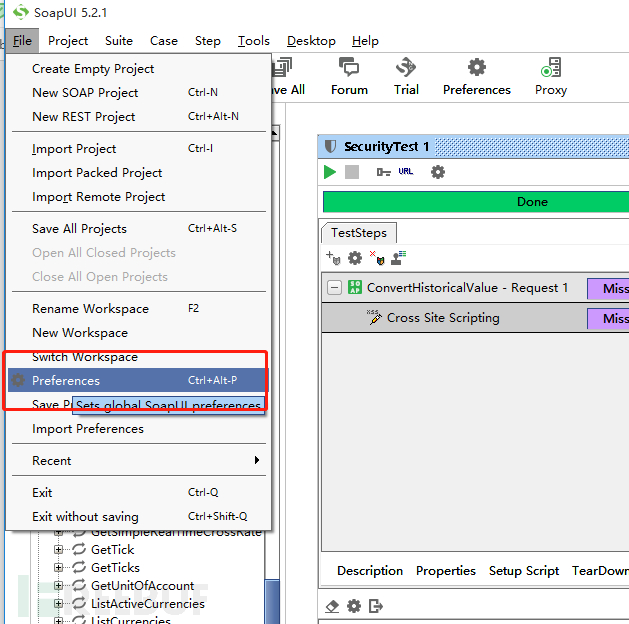Viewport: 629px width, 624px height.
Task: Choose Exit from File menu
Action: click(138, 492)
